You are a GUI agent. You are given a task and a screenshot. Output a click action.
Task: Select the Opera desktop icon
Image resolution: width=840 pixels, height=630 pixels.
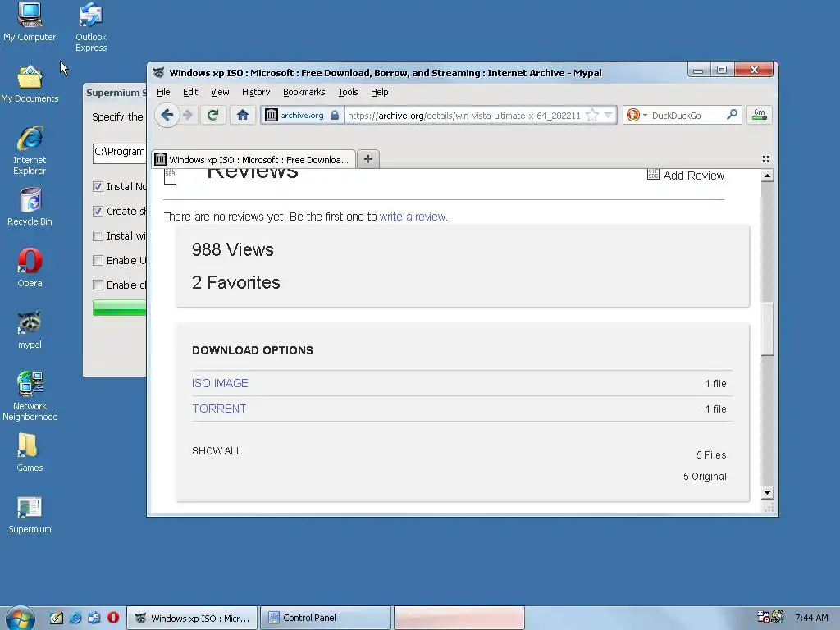[x=30, y=268]
